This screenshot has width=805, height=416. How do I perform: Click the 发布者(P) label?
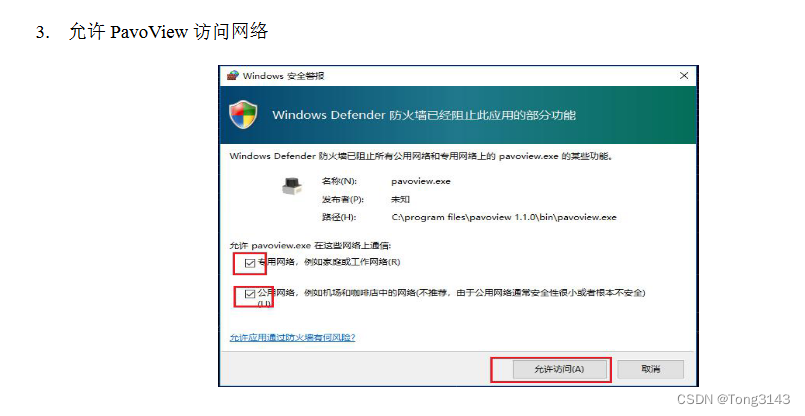click(x=339, y=199)
